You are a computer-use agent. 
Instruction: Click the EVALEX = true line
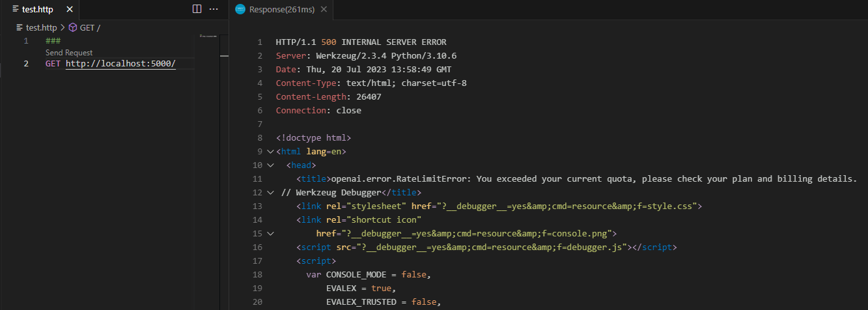tap(361, 289)
